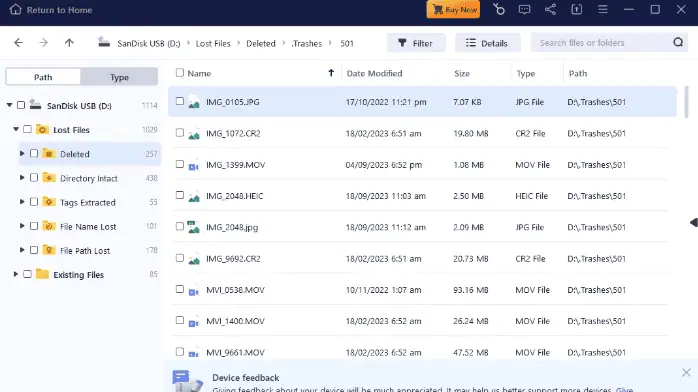Check the IMG_0105.JPG checkbox
The height and width of the screenshot is (392, 698).
(x=180, y=101)
